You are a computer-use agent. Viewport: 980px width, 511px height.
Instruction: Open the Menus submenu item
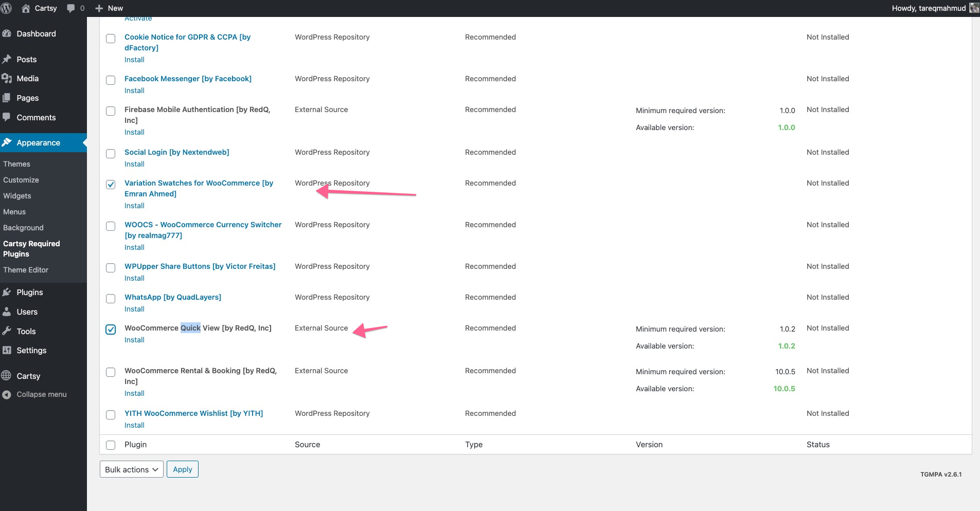[x=14, y=212]
